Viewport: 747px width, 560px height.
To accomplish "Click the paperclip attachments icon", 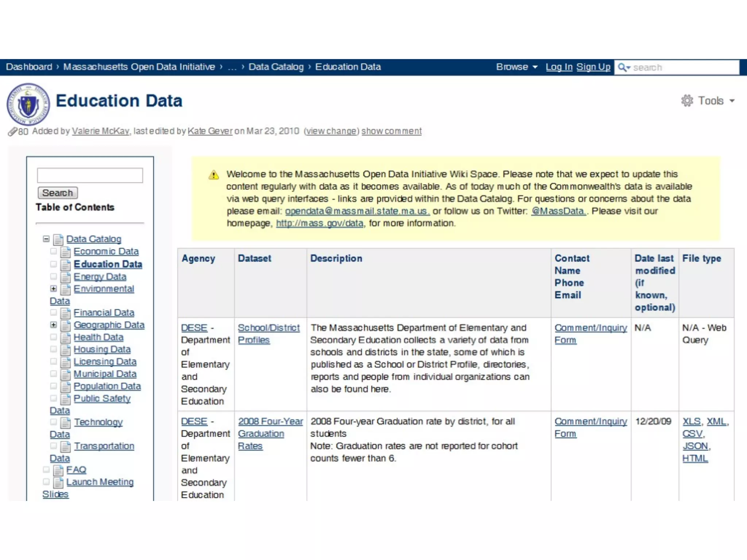I will point(12,132).
